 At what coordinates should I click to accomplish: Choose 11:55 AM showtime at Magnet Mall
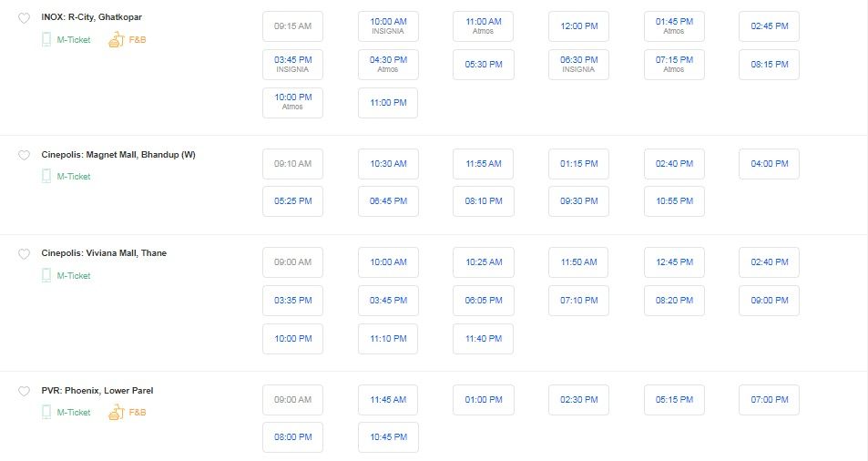[484, 164]
